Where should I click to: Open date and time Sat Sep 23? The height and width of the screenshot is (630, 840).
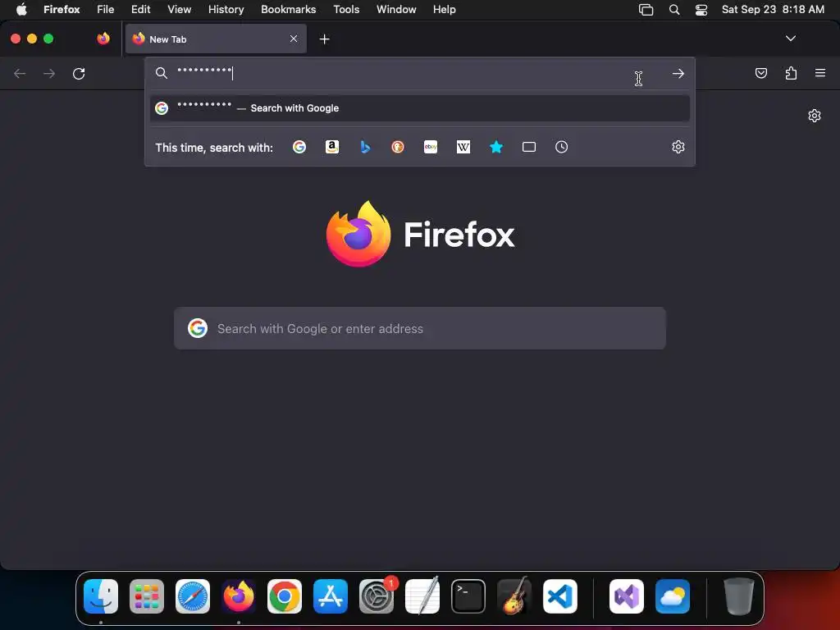click(x=773, y=9)
